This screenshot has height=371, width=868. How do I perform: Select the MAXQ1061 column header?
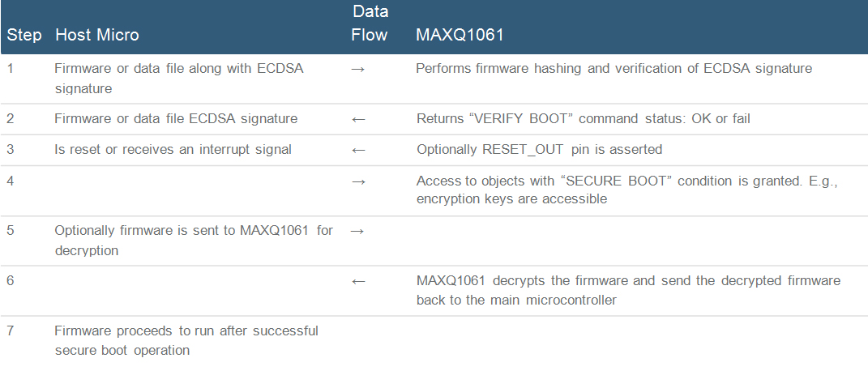click(x=460, y=35)
